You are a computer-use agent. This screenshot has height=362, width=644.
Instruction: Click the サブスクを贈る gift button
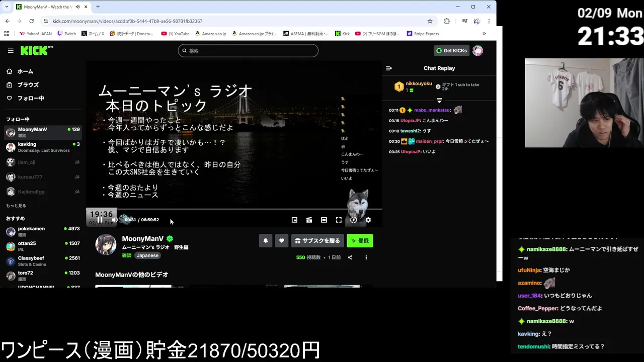[317, 241]
